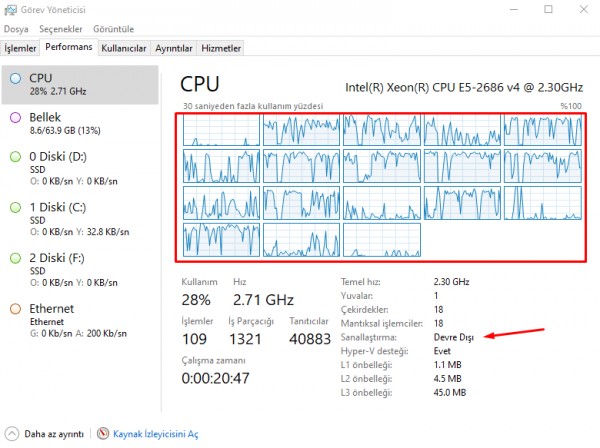Click the L3 önbelleği 45.0 MB value
600x448 pixels.
point(450,393)
